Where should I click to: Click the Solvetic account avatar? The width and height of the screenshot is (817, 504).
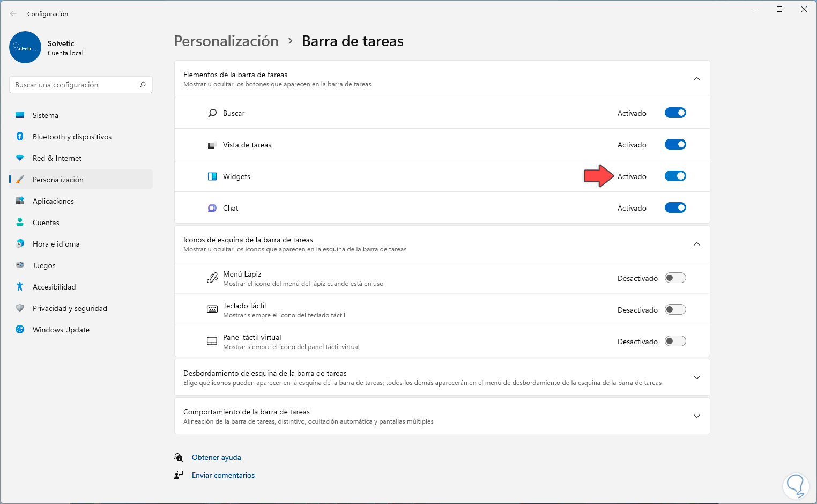tap(25, 47)
